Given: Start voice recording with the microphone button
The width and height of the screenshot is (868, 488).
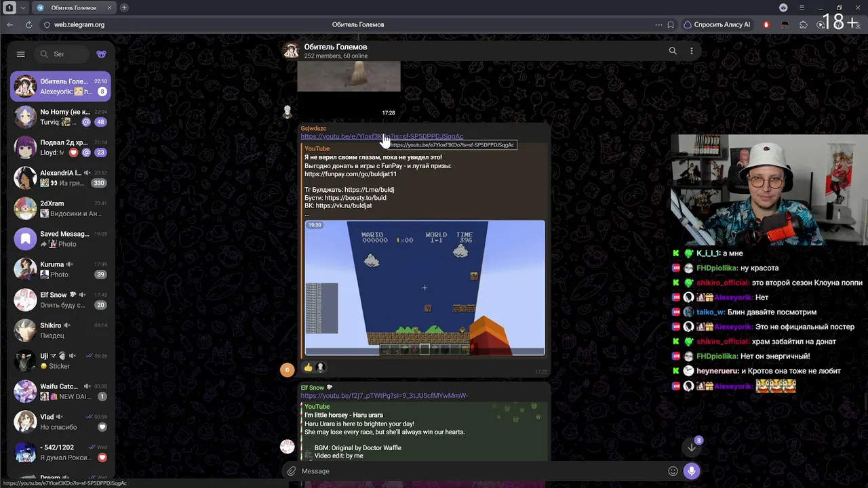Looking at the screenshot, I should click(691, 471).
